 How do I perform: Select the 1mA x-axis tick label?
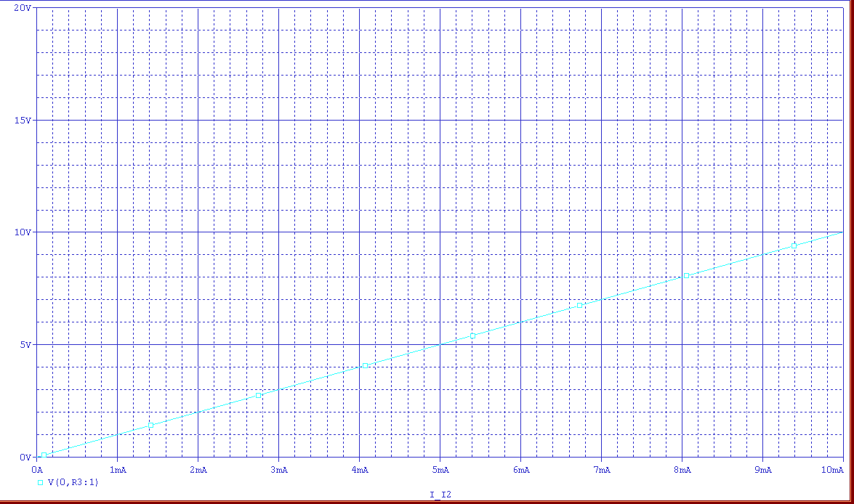click(x=117, y=470)
